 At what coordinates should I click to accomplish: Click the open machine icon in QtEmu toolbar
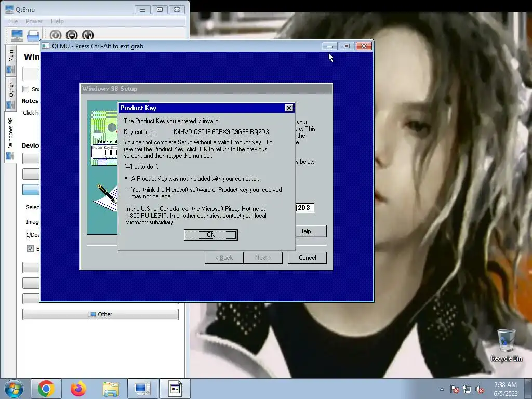(33, 35)
